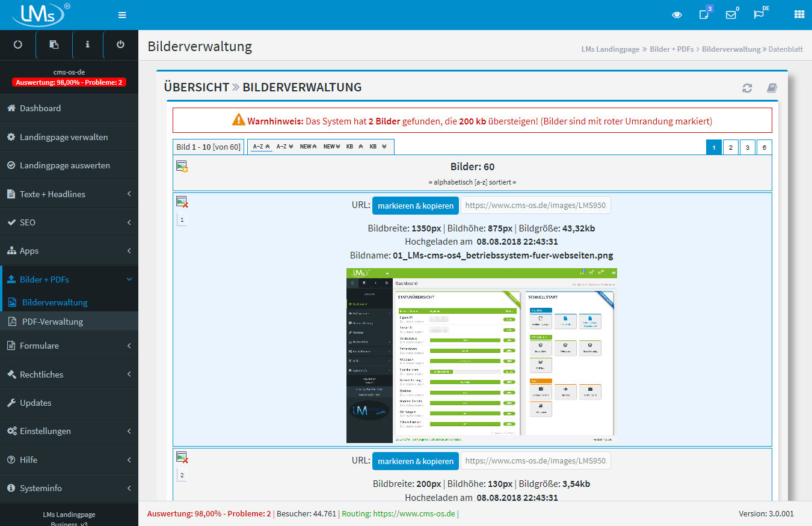Open Landingpage auswerten
This screenshot has width=812, height=526.
[x=69, y=165]
